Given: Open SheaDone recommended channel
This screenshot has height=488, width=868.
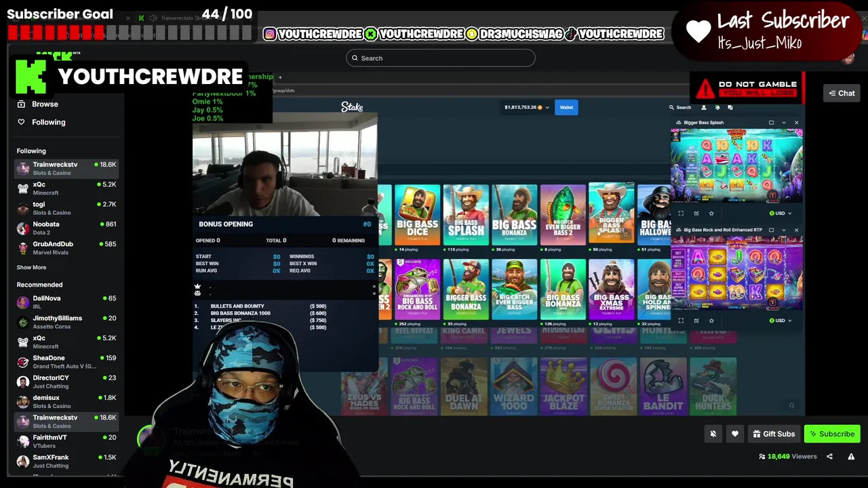Looking at the screenshot, I should (66, 362).
